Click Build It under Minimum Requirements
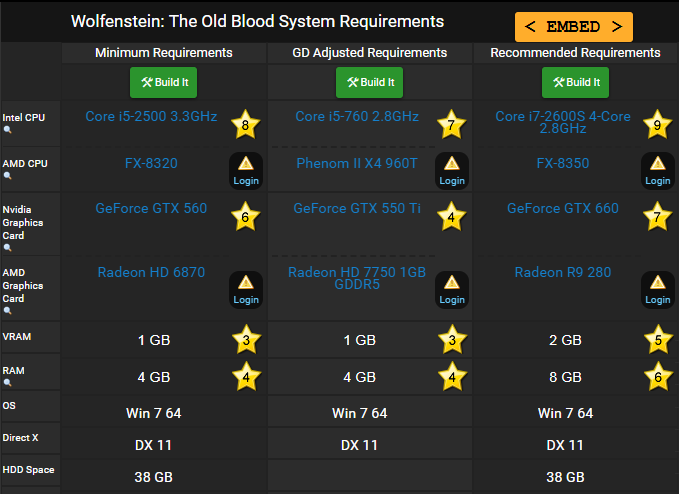Viewport: 679px width, 494px height. point(164,82)
